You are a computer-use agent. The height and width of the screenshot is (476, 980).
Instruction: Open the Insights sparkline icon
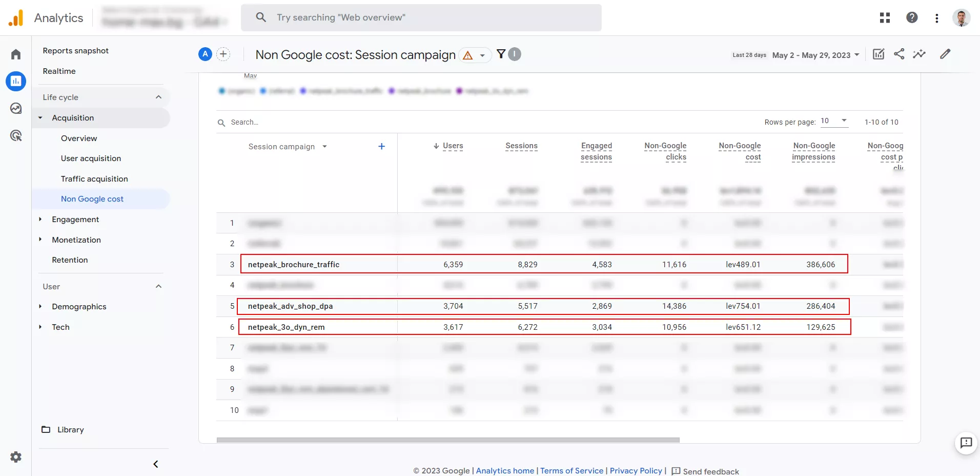tap(920, 54)
